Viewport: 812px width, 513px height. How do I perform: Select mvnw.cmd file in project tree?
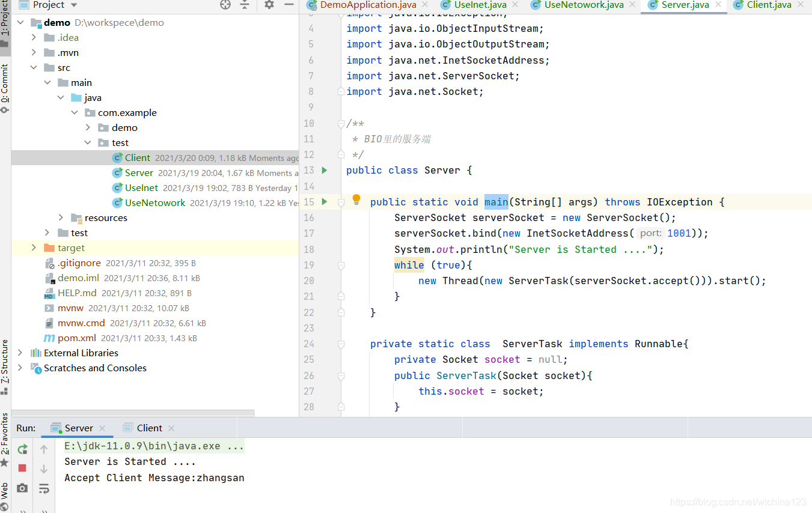coord(81,323)
